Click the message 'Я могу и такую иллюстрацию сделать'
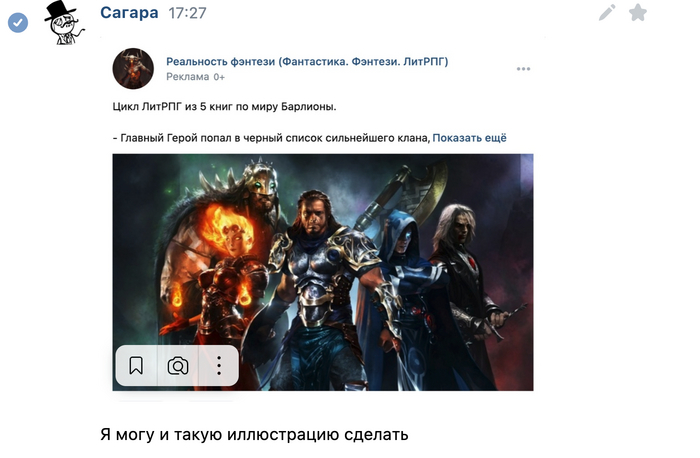 tap(254, 434)
